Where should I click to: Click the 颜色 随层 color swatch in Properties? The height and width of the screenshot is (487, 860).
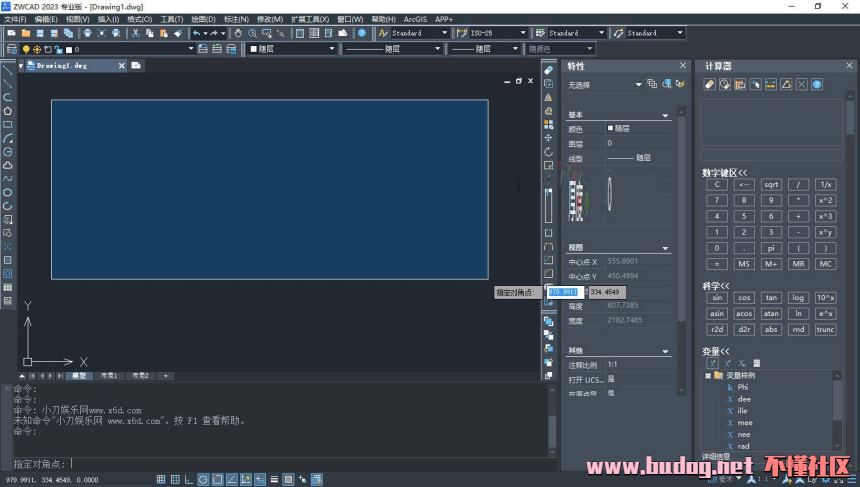[610, 128]
